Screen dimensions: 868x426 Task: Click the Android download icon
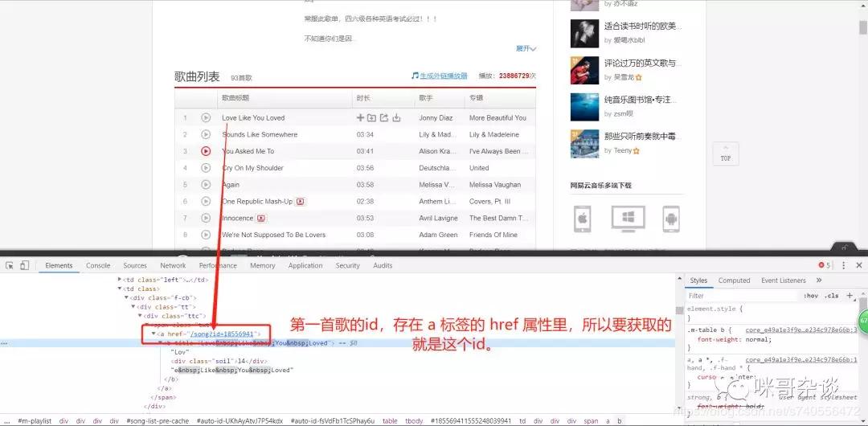pyautogui.click(x=671, y=219)
